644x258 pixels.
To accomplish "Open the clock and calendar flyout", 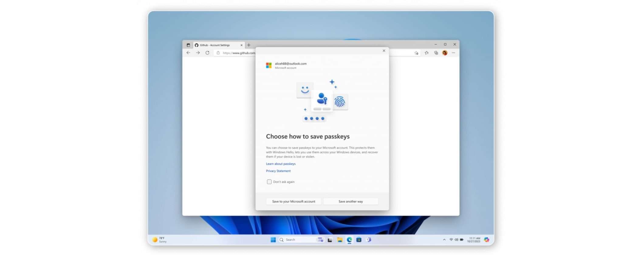I will 474,240.
